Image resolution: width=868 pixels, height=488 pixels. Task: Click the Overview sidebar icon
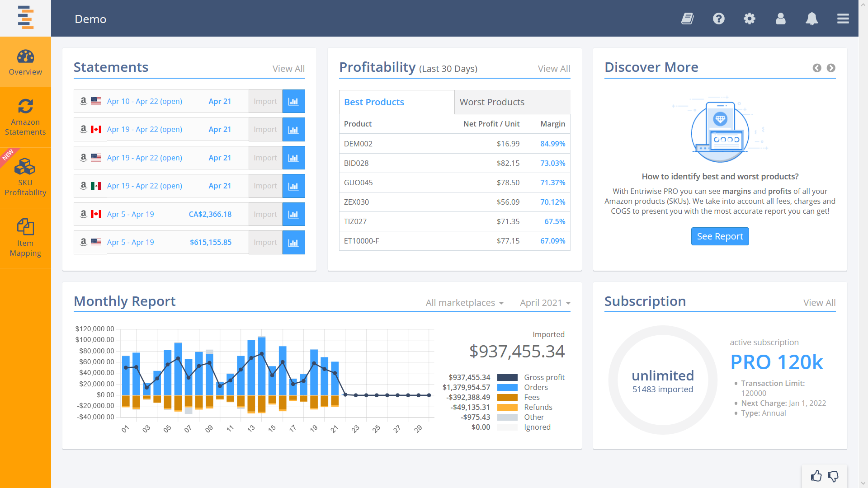tap(25, 62)
